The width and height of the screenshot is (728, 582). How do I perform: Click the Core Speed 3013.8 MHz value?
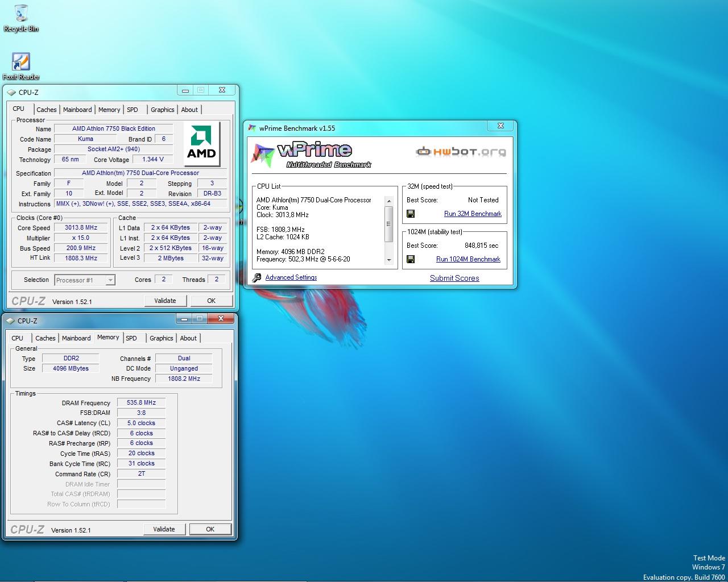(81, 227)
